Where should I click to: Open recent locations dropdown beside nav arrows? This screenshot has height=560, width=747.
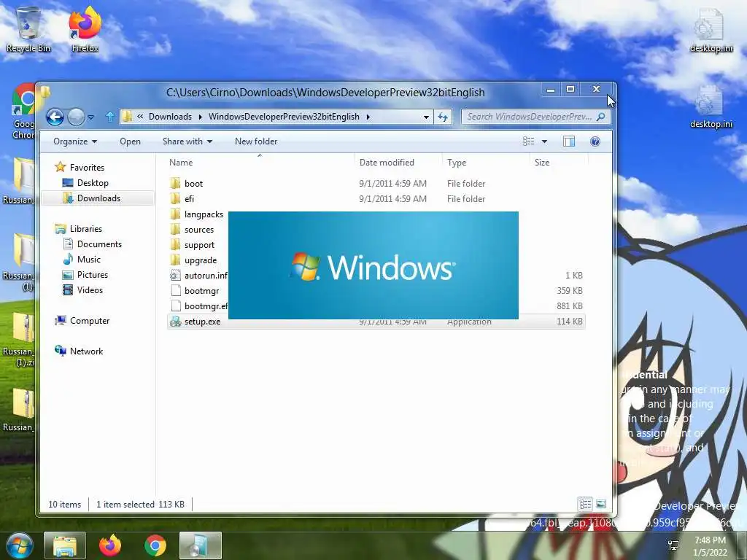[x=91, y=117]
